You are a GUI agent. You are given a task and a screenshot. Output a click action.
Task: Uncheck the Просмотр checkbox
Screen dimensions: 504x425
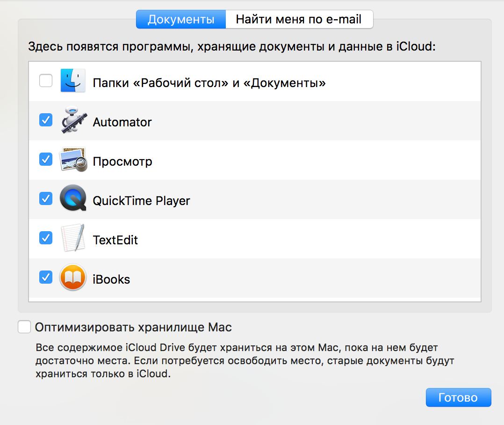(x=46, y=159)
